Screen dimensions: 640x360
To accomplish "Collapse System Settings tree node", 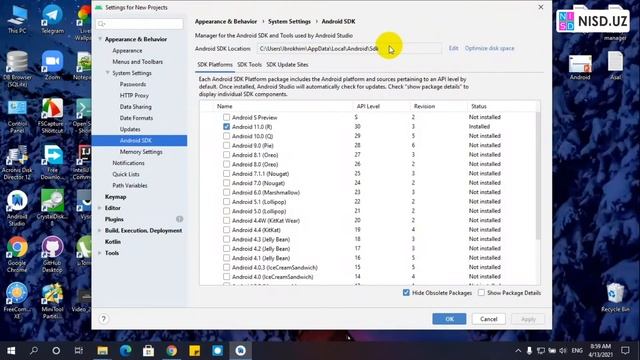I will [108, 73].
